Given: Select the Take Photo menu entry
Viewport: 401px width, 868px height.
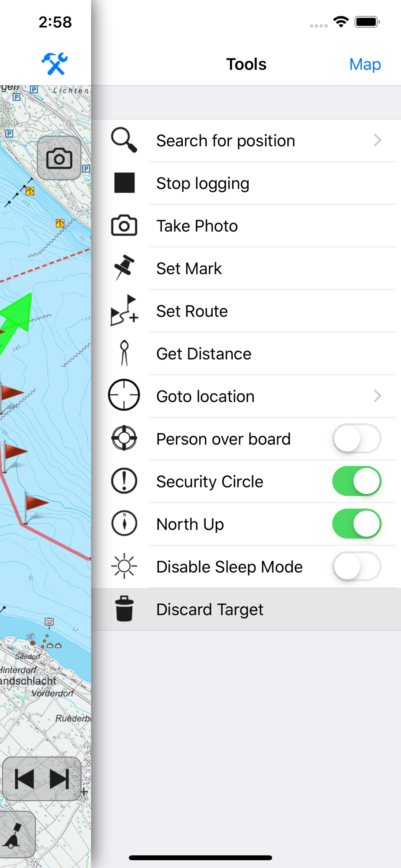Looking at the screenshot, I should pyautogui.click(x=246, y=226).
